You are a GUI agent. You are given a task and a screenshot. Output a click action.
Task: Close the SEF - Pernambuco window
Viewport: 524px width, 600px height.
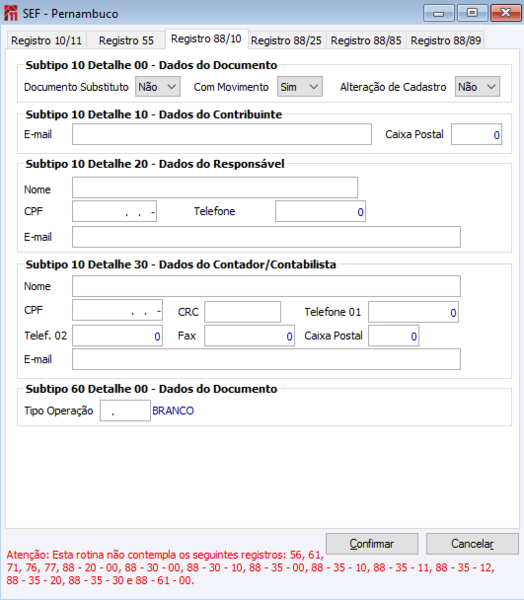(506, 13)
